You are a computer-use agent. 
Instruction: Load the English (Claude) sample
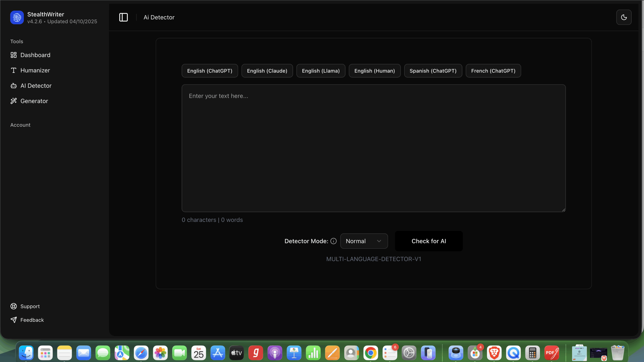[x=267, y=71]
